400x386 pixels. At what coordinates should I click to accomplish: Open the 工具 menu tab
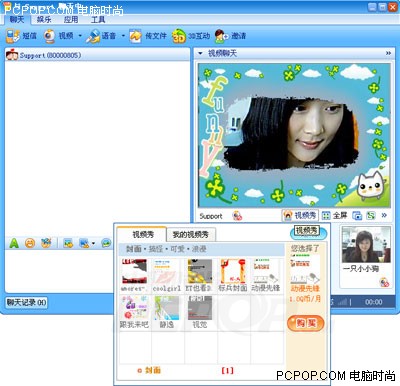click(98, 20)
